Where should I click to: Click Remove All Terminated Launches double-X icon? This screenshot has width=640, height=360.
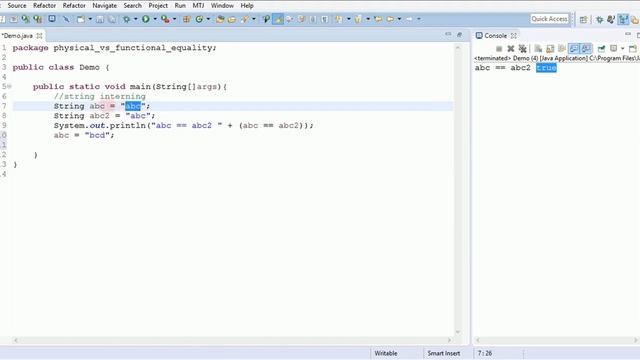pyautogui.click(x=522, y=49)
